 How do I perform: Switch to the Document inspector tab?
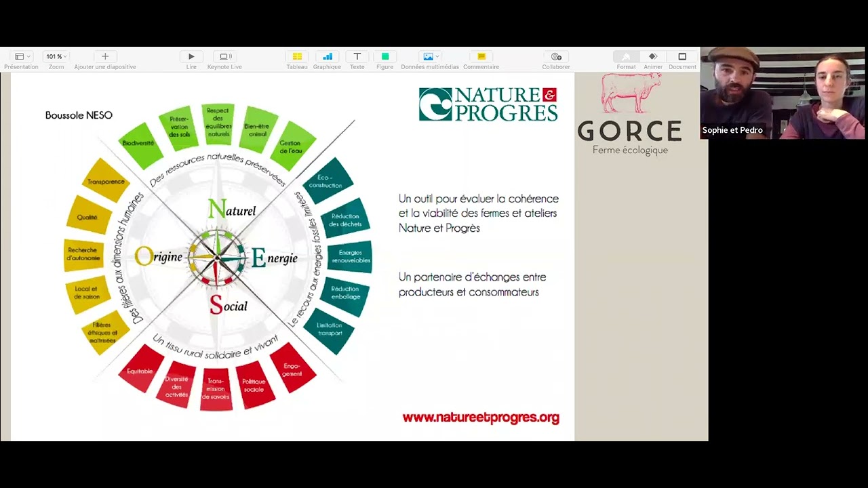coord(682,57)
